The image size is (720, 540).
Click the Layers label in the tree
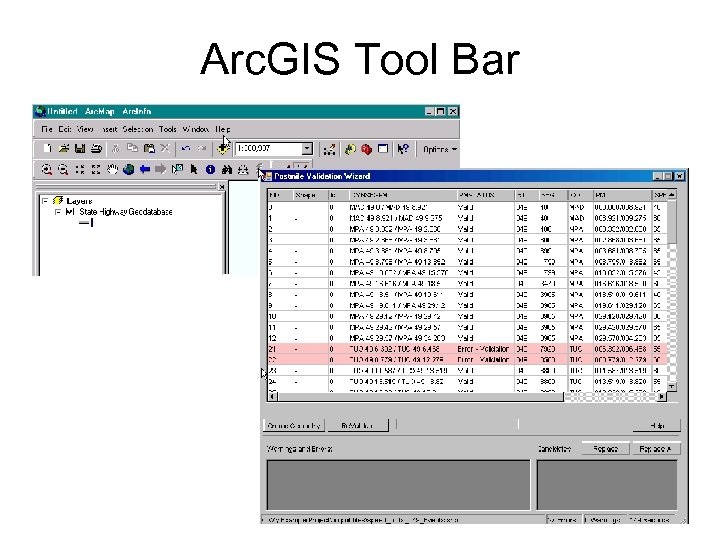[x=79, y=201]
